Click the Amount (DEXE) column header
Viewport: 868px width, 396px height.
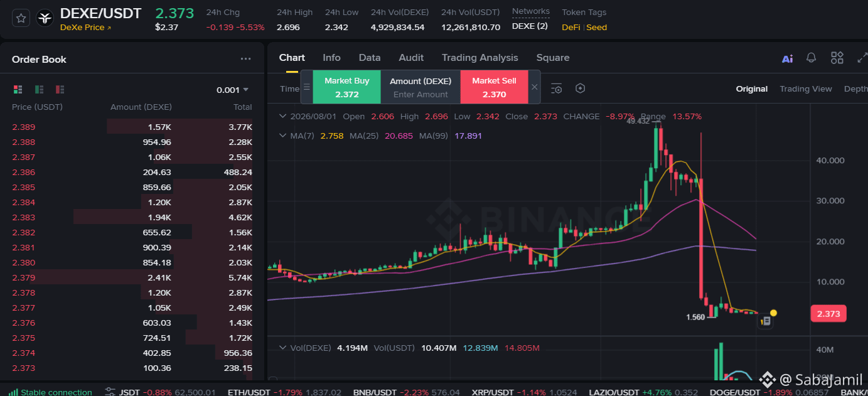point(141,107)
